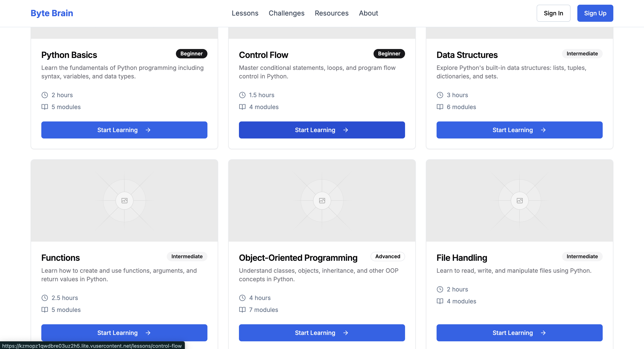Image resolution: width=644 pixels, height=349 pixels.
Task: Open the Lessons nav item
Action: pyautogui.click(x=245, y=13)
